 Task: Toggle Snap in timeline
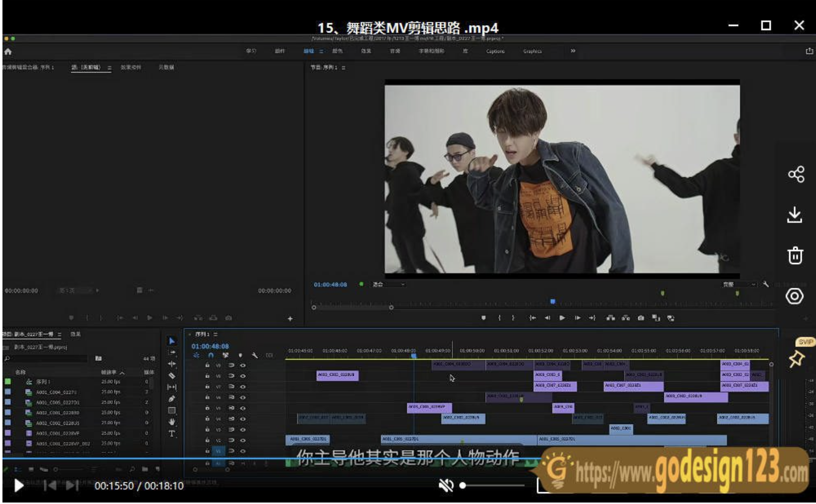(x=211, y=355)
